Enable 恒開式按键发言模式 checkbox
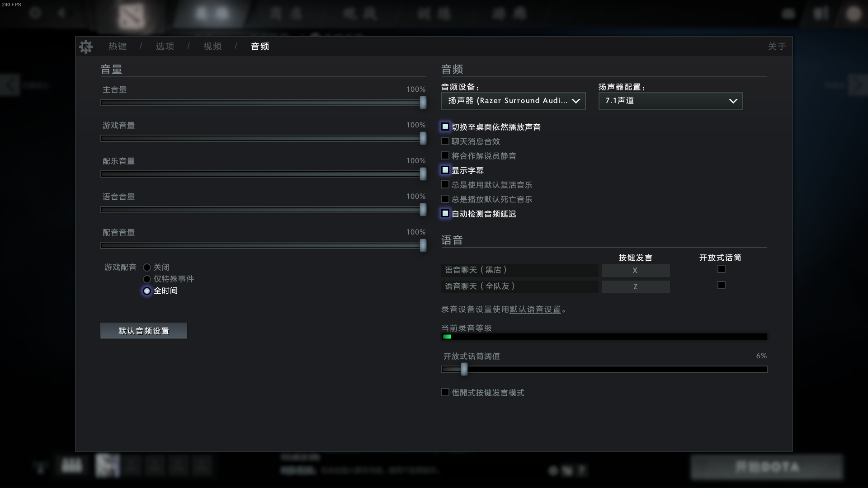Screen dimensions: 868x488 click(445, 393)
